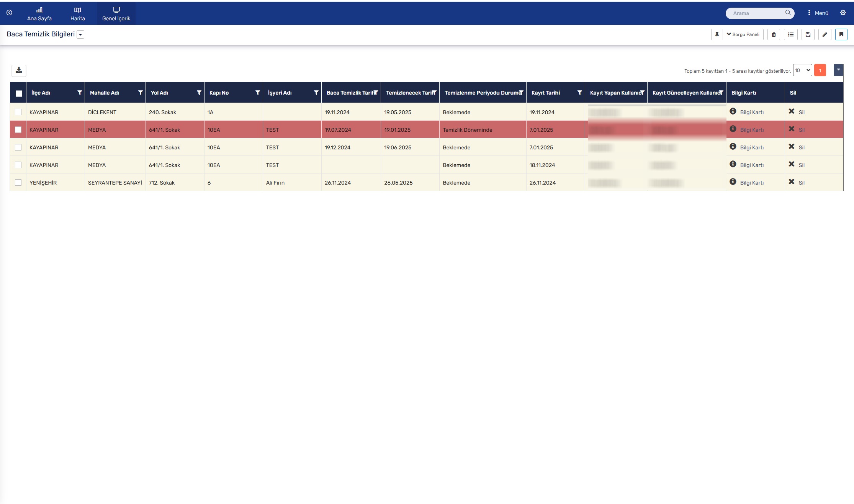Open Bilgi Kartı for the 19.12.2024 row
854x504 pixels.
pos(747,147)
